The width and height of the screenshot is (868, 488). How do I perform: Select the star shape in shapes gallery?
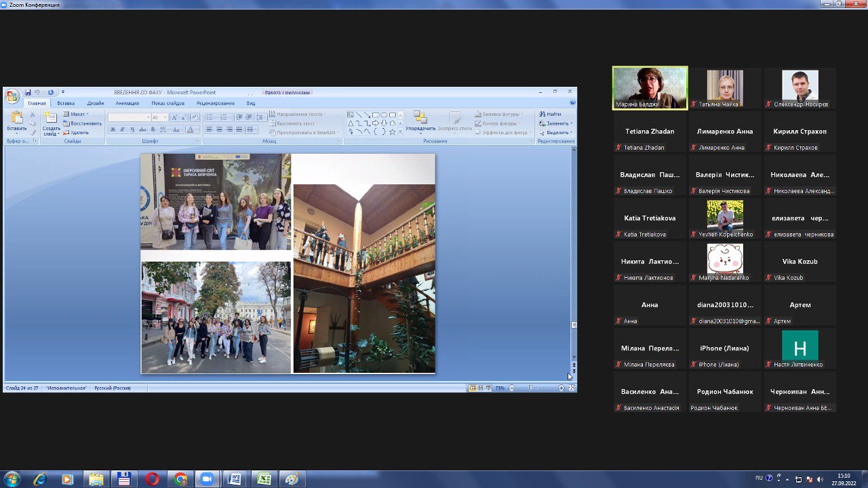[392, 131]
